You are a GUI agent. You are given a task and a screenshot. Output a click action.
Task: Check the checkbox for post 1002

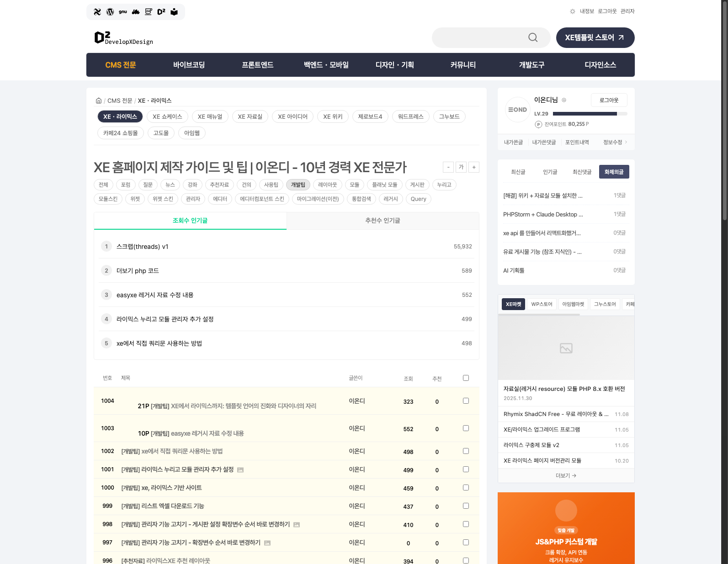click(x=466, y=451)
